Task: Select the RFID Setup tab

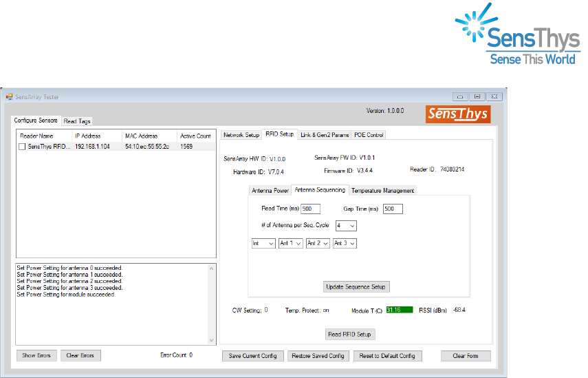Action: 279,134
